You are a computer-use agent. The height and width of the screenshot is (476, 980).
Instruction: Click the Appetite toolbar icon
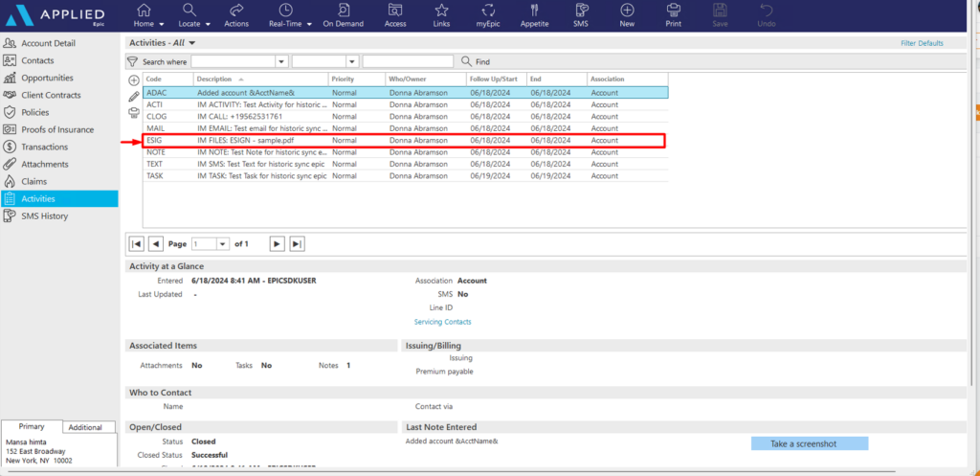click(534, 15)
